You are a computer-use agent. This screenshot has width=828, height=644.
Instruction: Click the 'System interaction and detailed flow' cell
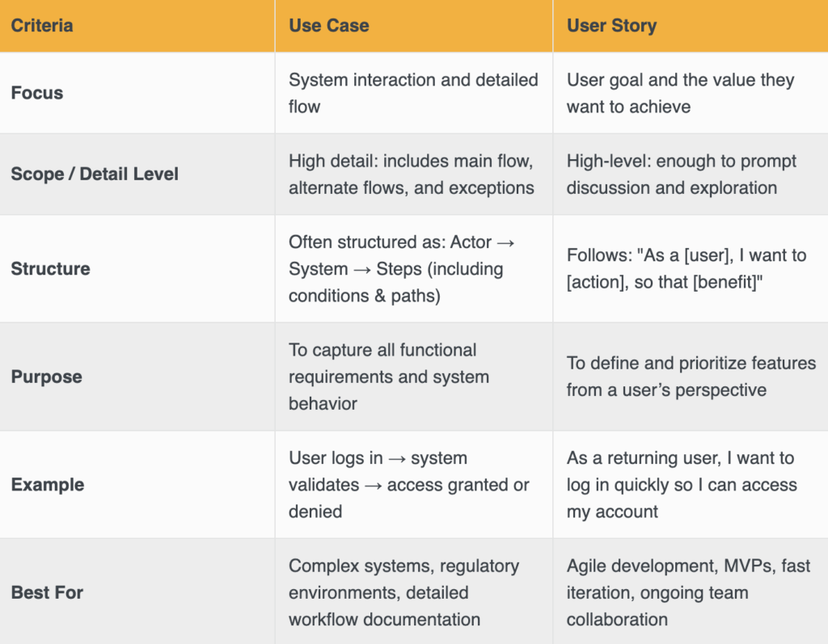[x=413, y=93]
